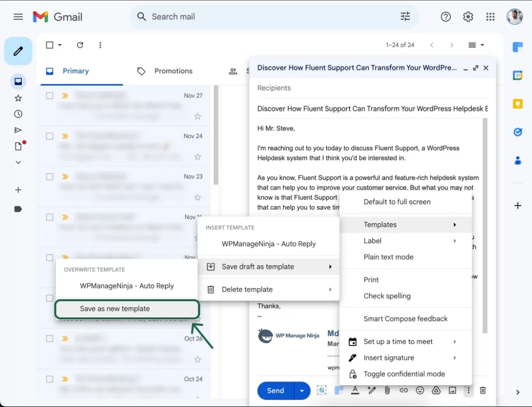This screenshot has width=532, height=407.
Task: Open Contacts side panel icon
Action: click(517, 160)
